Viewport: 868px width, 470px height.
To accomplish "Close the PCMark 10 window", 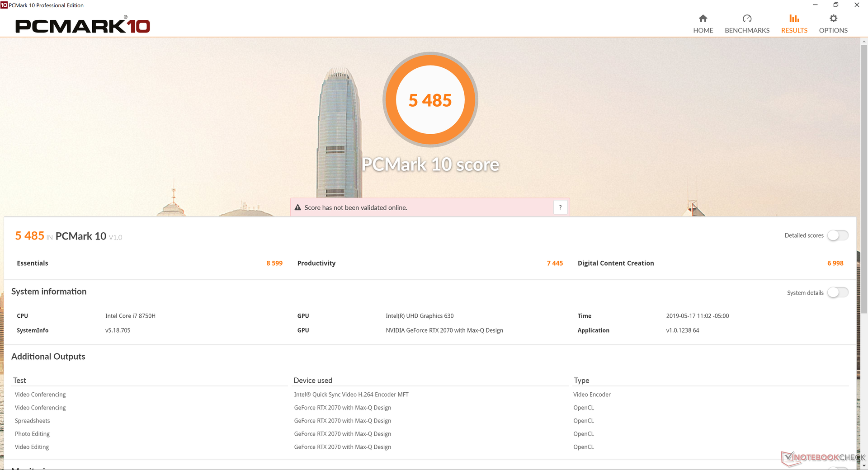I will pos(857,5).
